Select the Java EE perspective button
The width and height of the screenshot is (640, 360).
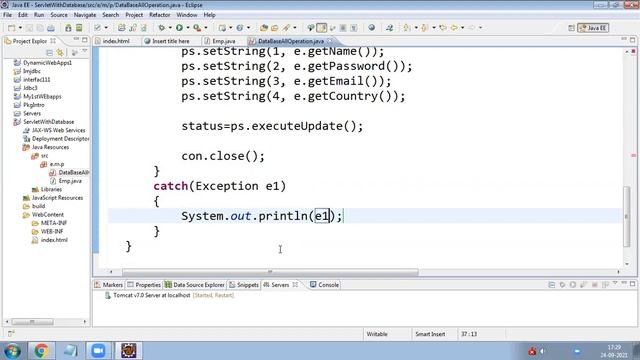pyautogui.click(x=593, y=28)
